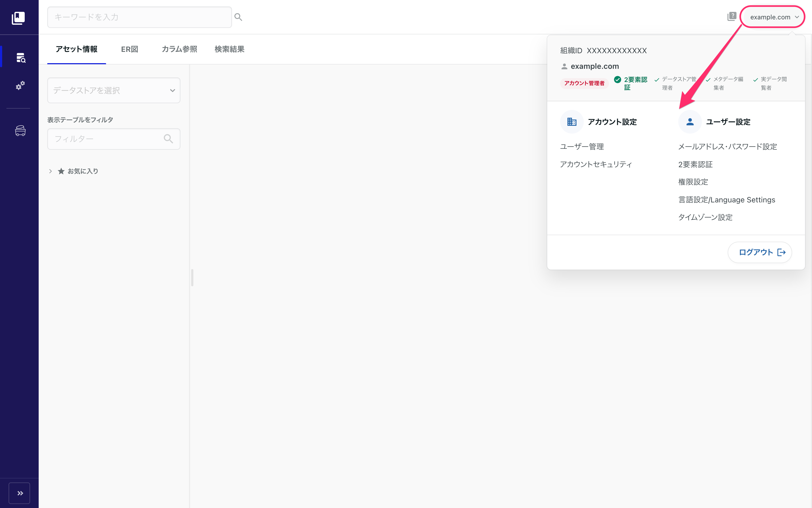
Task: Click the keyword search magnifier icon
Action: [238, 17]
